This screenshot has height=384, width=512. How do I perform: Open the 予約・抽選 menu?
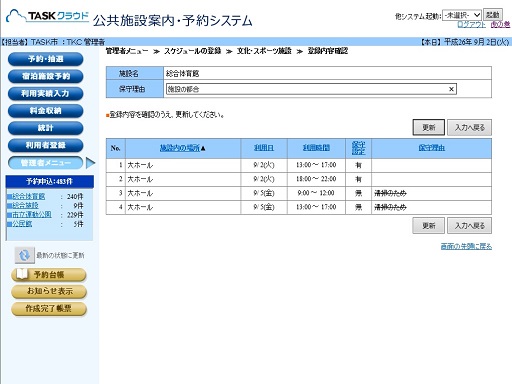45,59
